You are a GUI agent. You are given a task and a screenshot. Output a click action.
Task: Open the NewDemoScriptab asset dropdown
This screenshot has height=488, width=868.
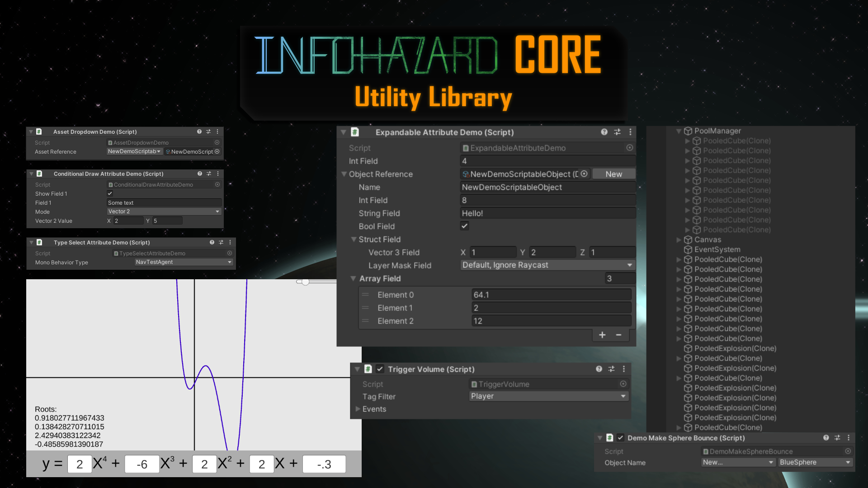(x=135, y=151)
